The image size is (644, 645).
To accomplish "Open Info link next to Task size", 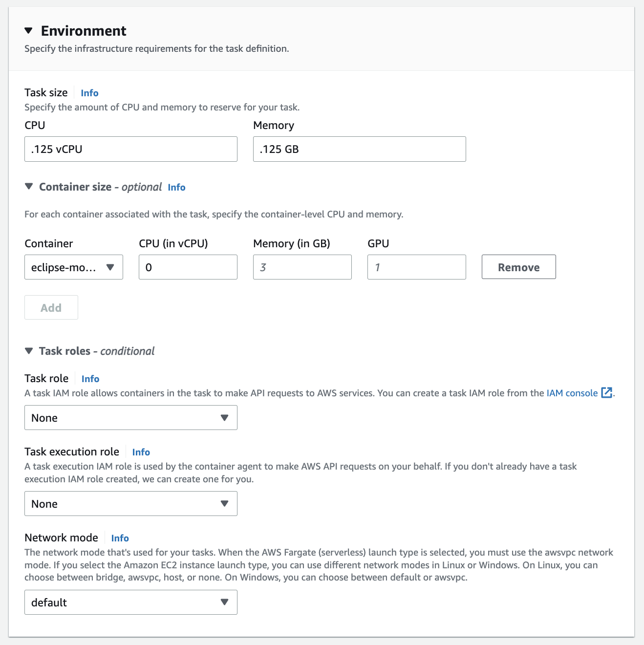I will [89, 93].
